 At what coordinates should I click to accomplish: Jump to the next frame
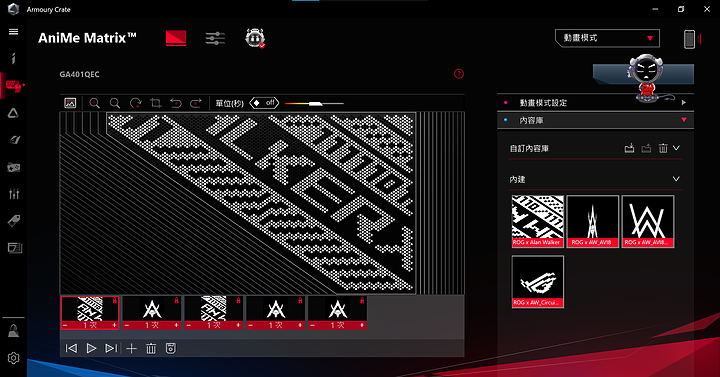tap(111, 349)
